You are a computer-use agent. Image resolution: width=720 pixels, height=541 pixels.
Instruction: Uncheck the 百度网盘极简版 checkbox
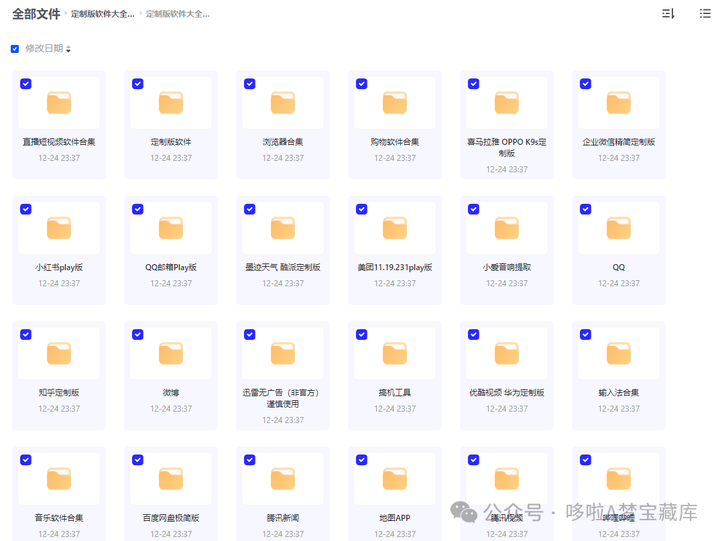pos(138,460)
